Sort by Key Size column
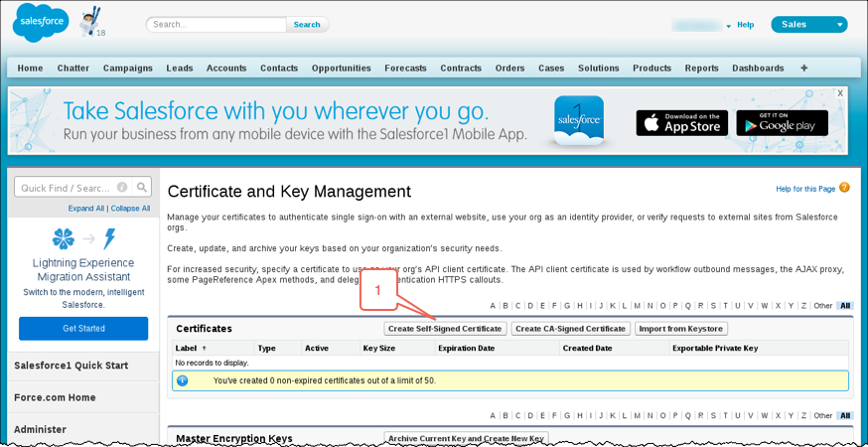Image resolution: width=868 pixels, height=447 pixels. pyautogui.click(x=378, y=349)
